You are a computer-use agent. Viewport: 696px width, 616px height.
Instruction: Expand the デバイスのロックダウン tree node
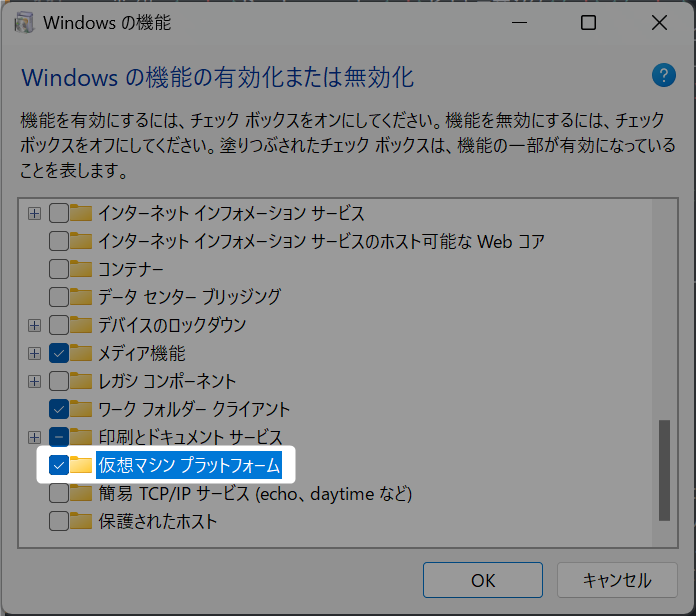[x=34, y=325]
